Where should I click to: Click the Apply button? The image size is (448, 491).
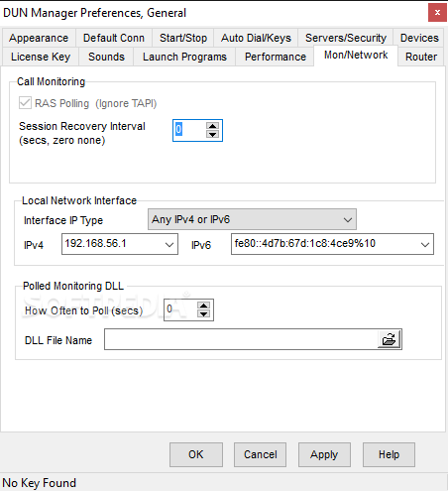(x=324, y=454)
